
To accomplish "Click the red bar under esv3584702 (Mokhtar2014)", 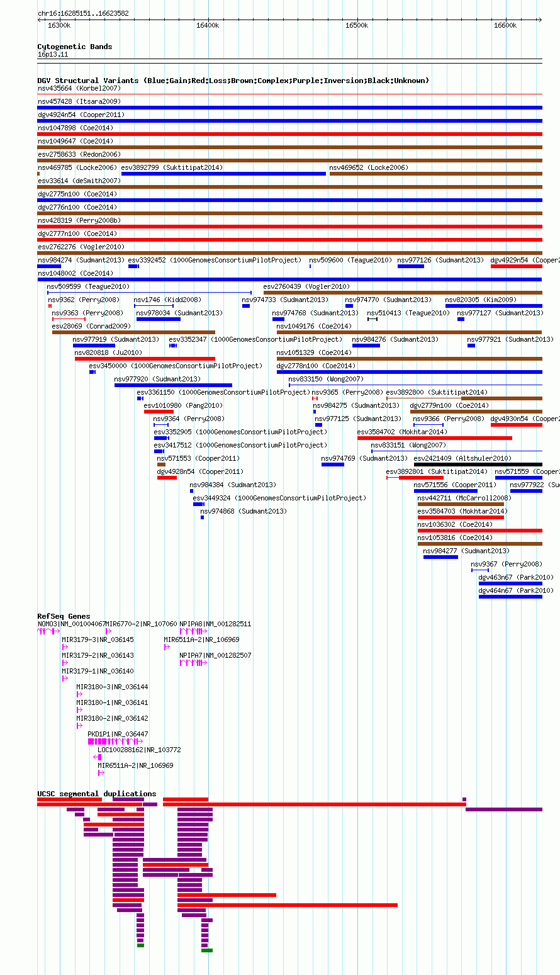I will tap(435, 438).
